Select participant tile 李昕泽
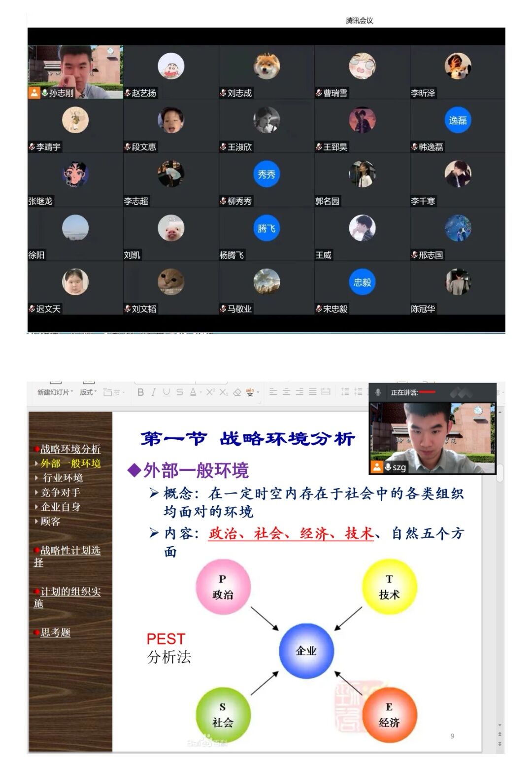Viewport: 532px width, 772px height. coord(458,72)
